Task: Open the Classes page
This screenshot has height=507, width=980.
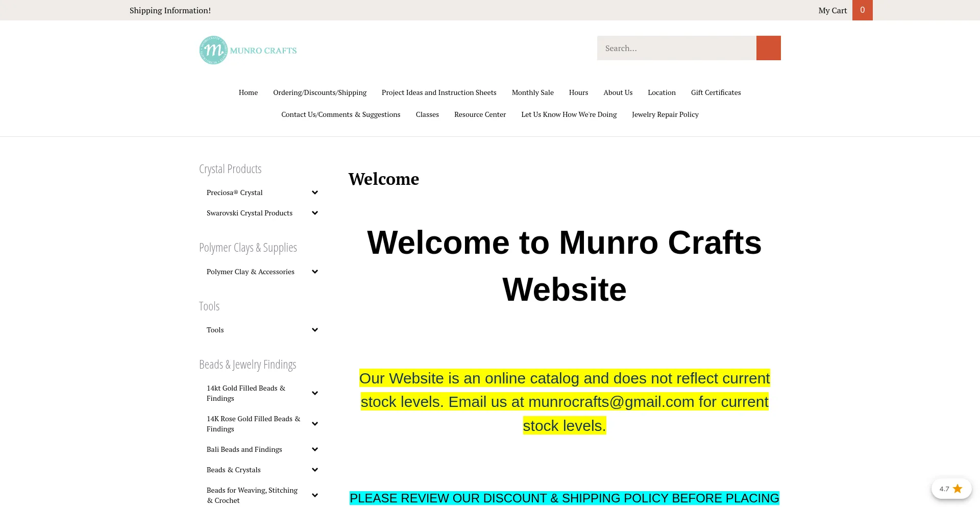Action: (427, 114)
